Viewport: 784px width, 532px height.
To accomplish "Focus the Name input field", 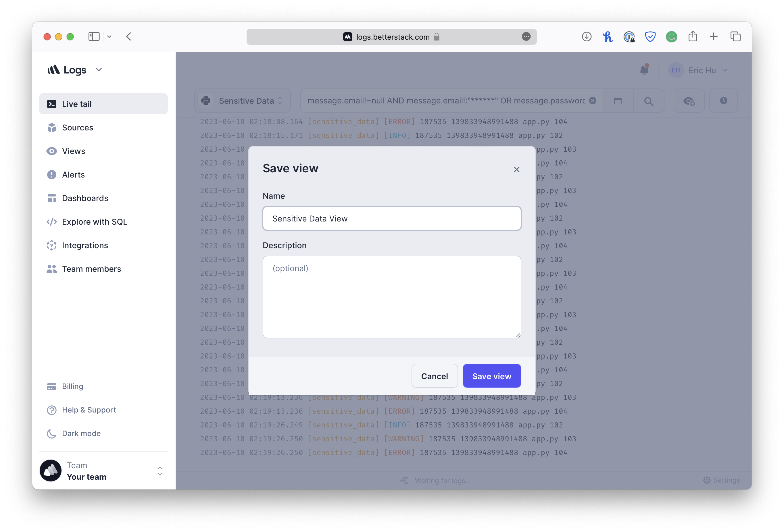I will point(392,219).
